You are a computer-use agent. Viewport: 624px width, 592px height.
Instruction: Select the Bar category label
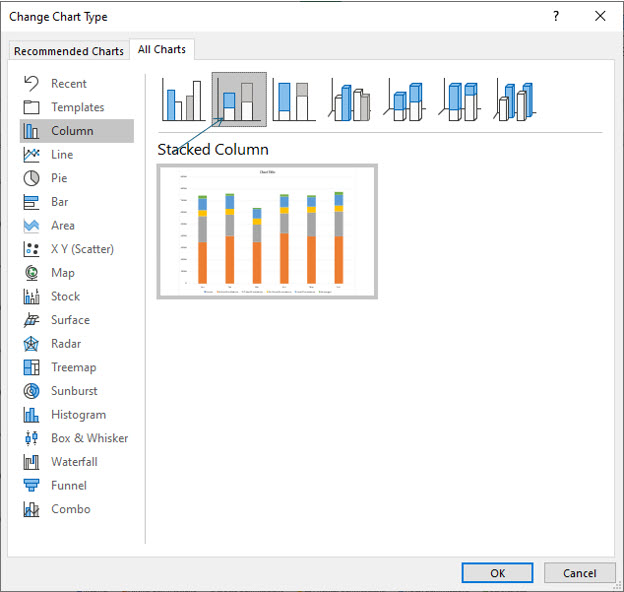tap(60, 202)
